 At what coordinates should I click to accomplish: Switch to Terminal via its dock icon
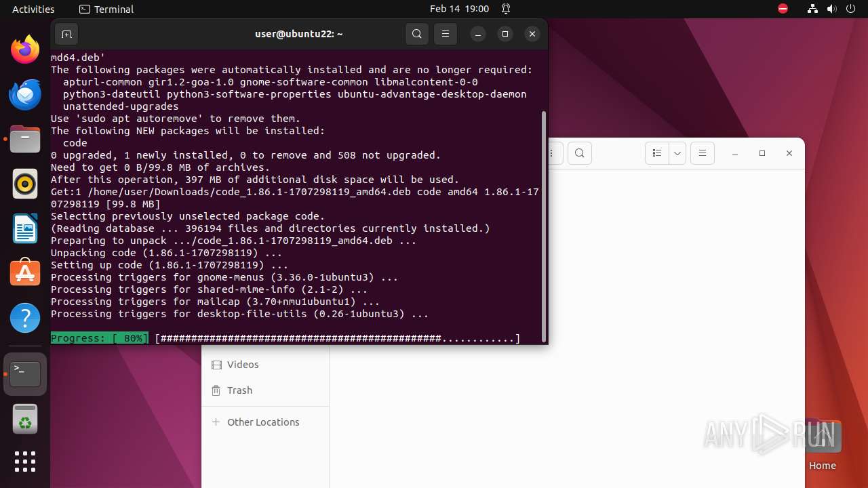(25, 373)
